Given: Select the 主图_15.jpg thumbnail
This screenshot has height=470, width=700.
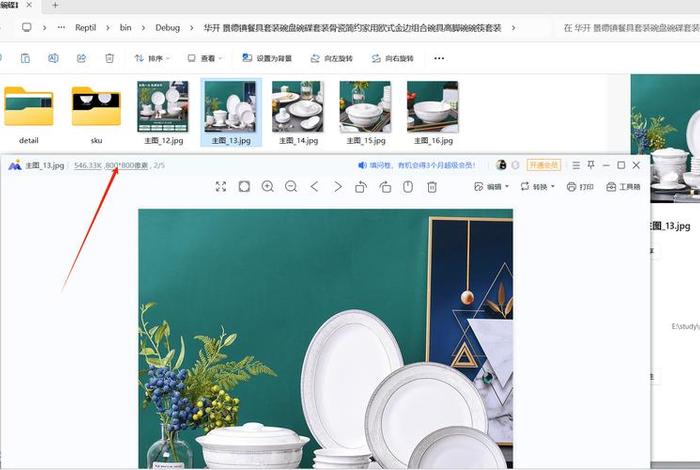Looking at the screenshot, I should tap(365, 112).
